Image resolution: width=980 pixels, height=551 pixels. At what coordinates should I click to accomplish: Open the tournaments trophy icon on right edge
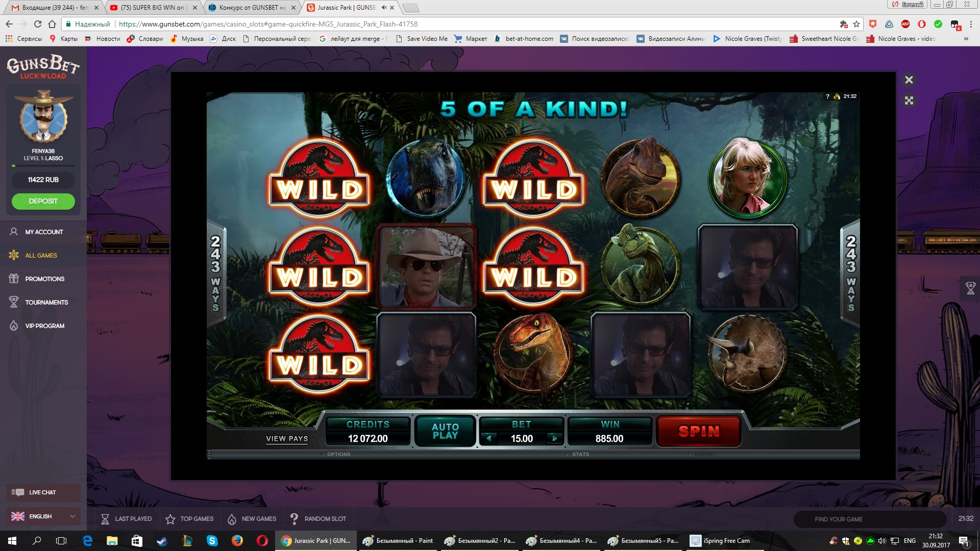coord(970,288)
